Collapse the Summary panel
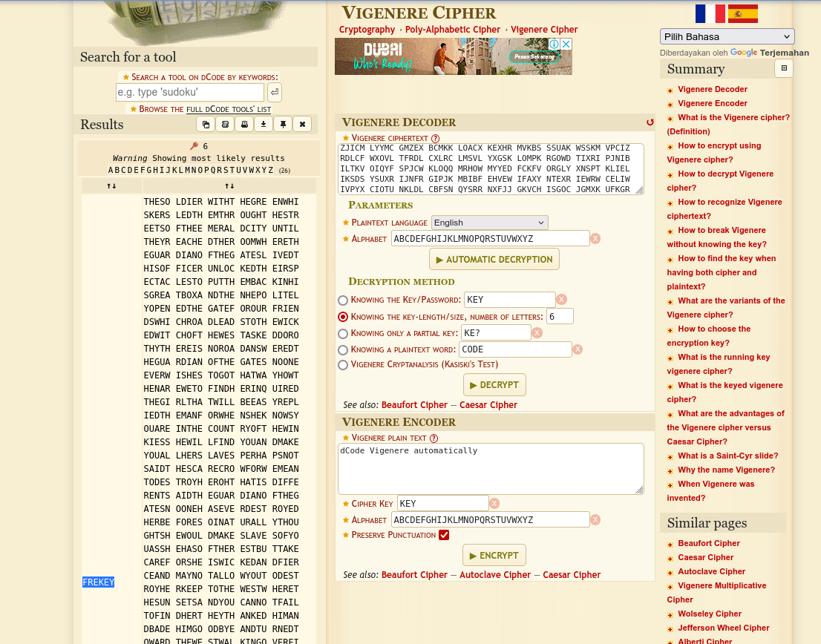This screenshot has height=644, width=821. (x=784, y=68)
